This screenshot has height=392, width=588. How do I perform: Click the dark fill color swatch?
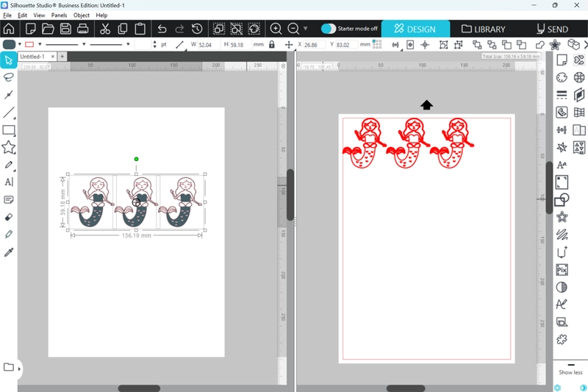pyautogui.click(x=9, y=45)
